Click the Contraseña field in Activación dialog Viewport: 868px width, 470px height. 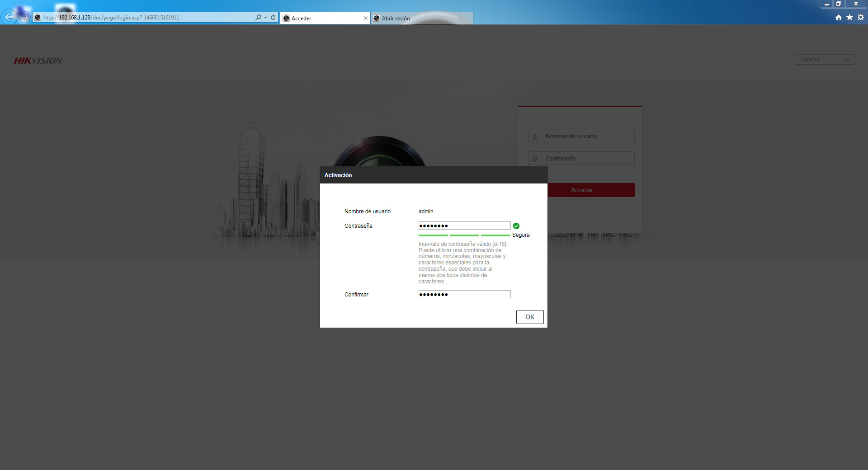click(x=464, y=226)
